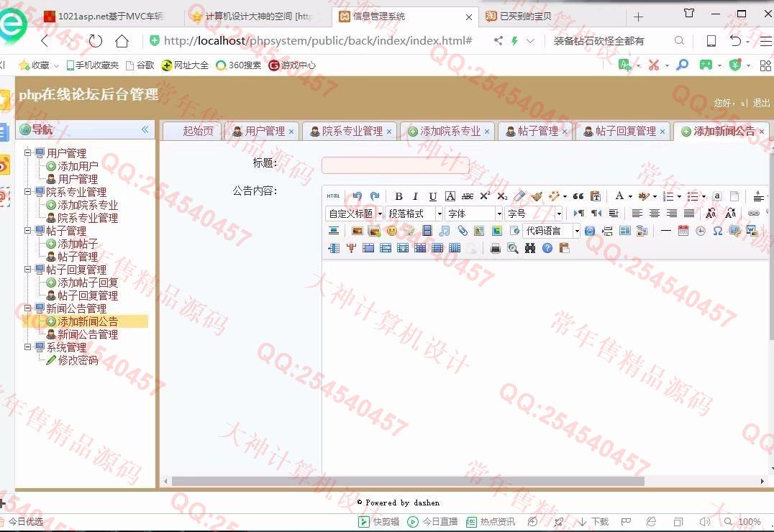
Task: Insert emoticon smiley icon
Action: coord(392,231)
